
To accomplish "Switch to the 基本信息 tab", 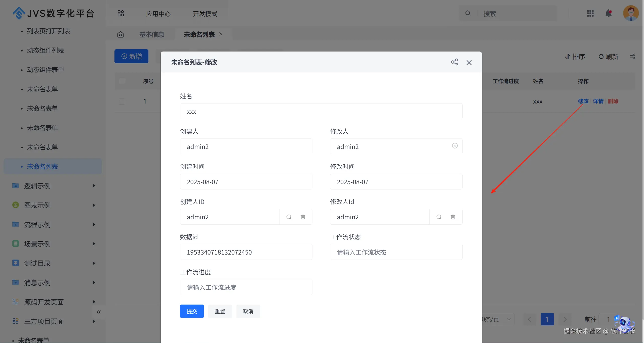I will [x=151, y=34].
